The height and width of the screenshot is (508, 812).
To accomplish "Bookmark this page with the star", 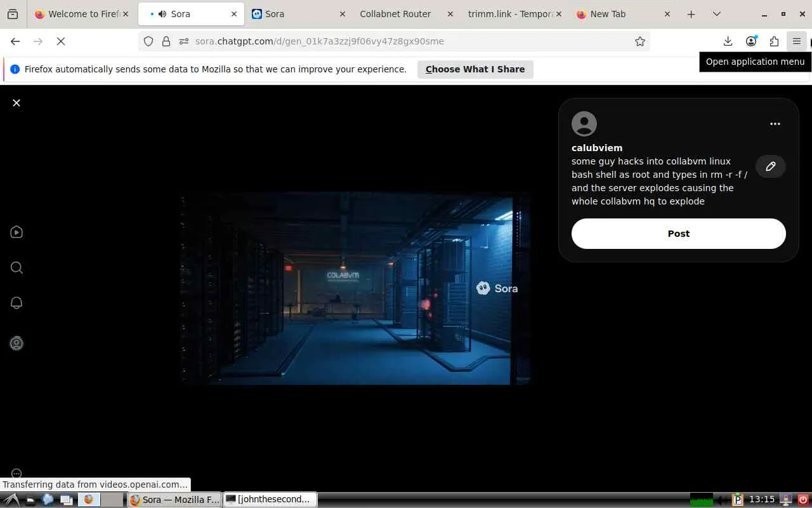I will pyautogui.click(x=640, y=41).
